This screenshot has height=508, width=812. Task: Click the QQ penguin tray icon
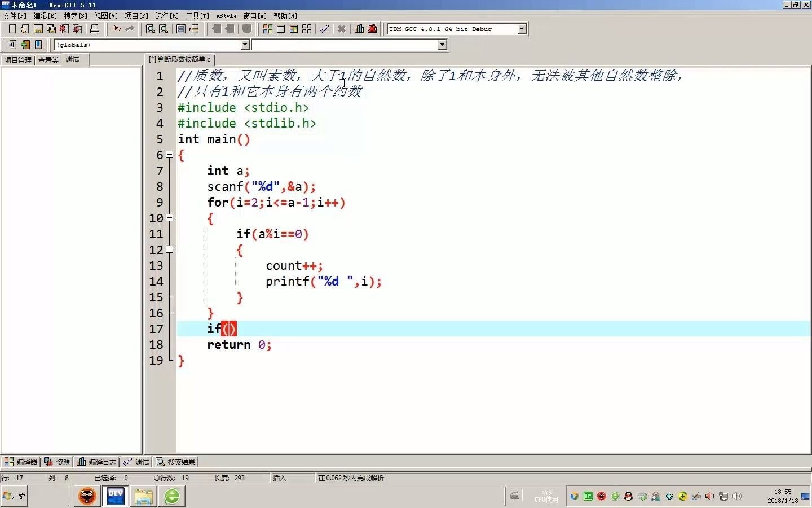pyautogui.click(x=628, y=496)
